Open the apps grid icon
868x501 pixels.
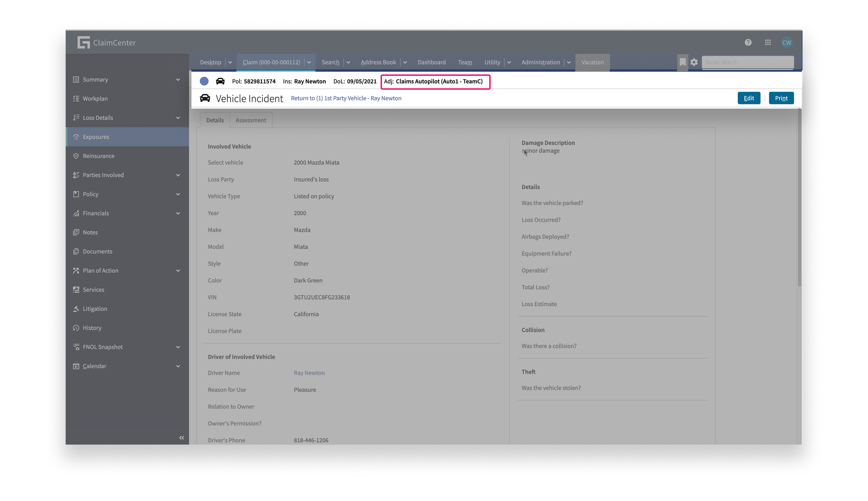(768, 42)
